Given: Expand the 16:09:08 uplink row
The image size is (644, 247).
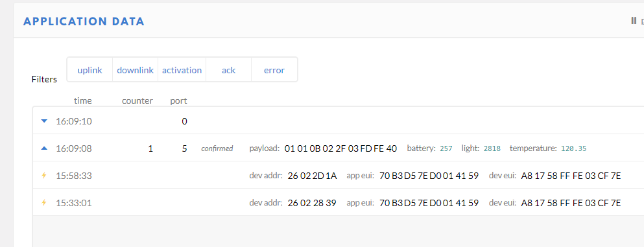Looking at the screenshot, I should [338, 148].
